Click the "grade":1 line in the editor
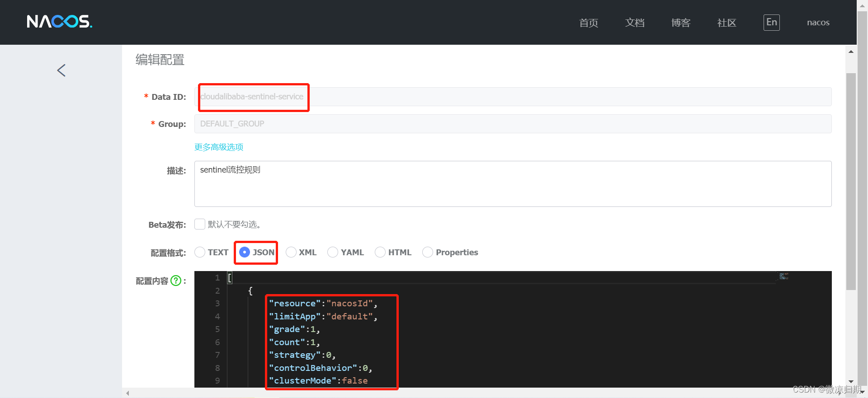Image resolution: width=868 pixels, height=398 pixels. [294, 329]
